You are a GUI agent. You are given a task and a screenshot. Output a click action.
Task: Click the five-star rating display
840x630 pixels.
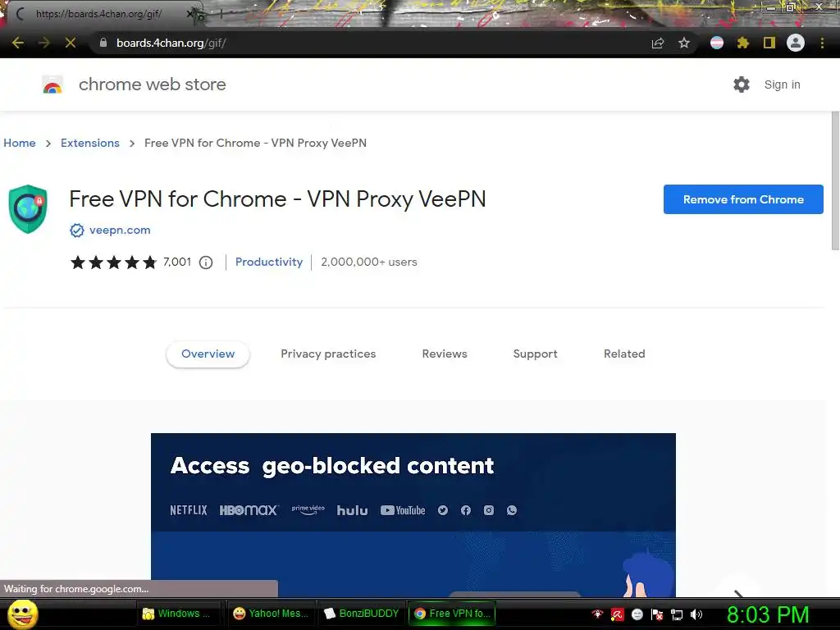coord(113,262)
